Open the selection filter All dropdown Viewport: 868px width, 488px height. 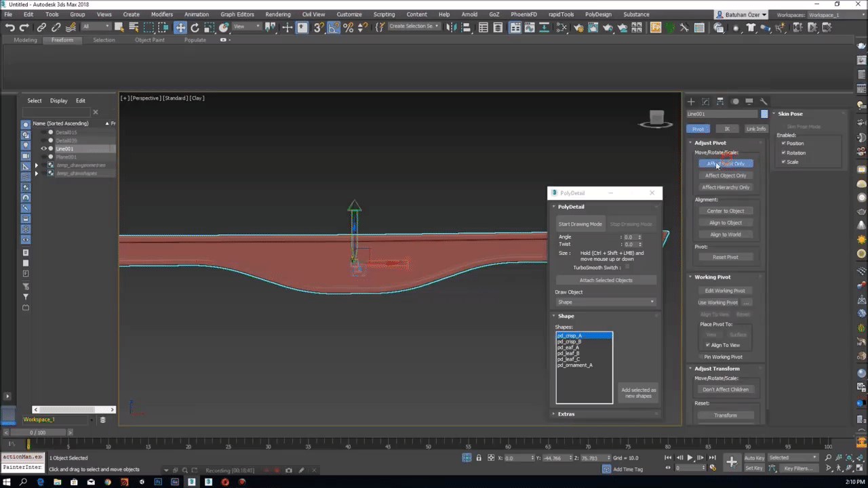click(x=94, y=28)
